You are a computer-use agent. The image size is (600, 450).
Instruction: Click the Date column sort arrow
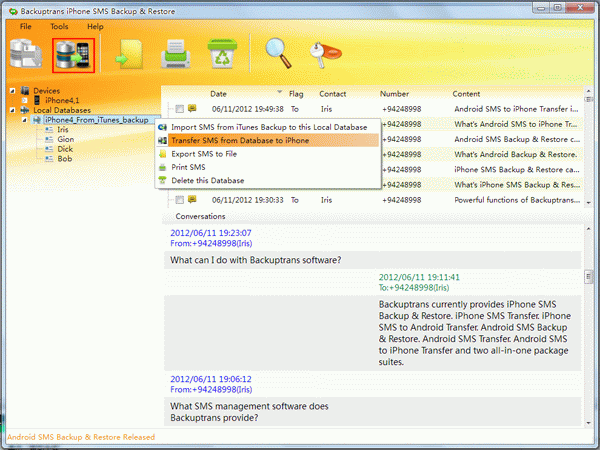pyautogui.click(x=280, y=92)
